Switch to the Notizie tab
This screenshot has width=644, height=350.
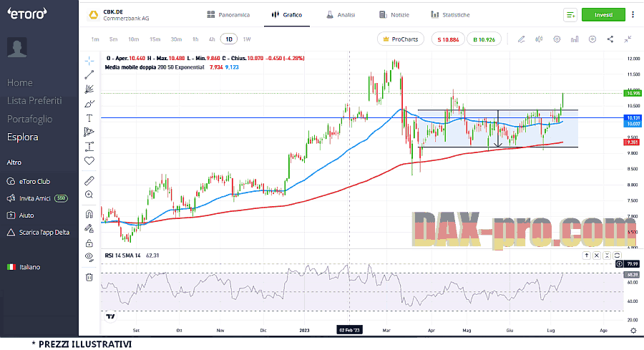coord(394,15)
